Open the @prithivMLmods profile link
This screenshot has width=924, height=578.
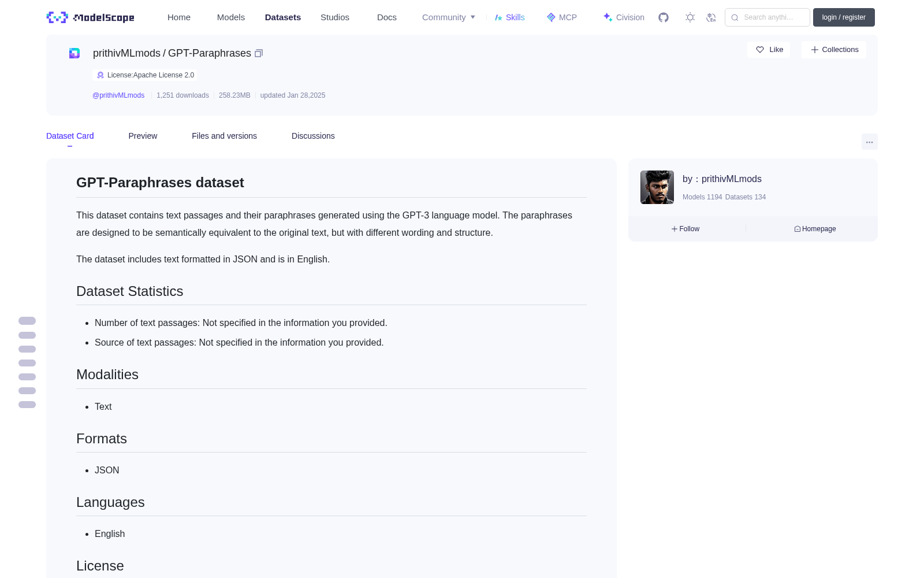click(118, 95)
